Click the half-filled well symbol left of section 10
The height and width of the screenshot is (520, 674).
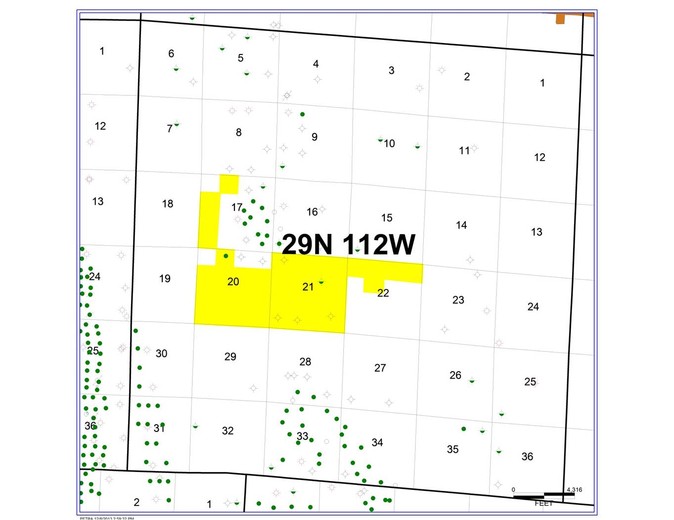point(380,139)
